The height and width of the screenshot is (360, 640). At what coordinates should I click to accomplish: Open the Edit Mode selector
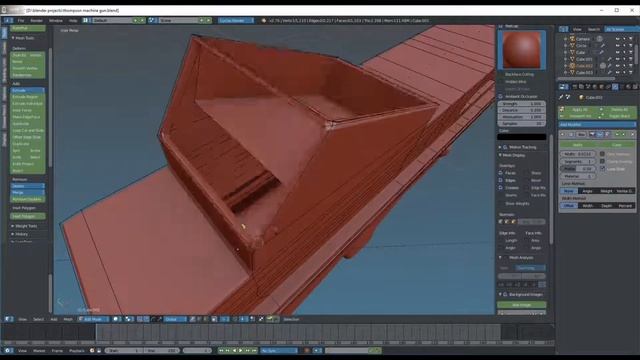click(x=93, y=319)
